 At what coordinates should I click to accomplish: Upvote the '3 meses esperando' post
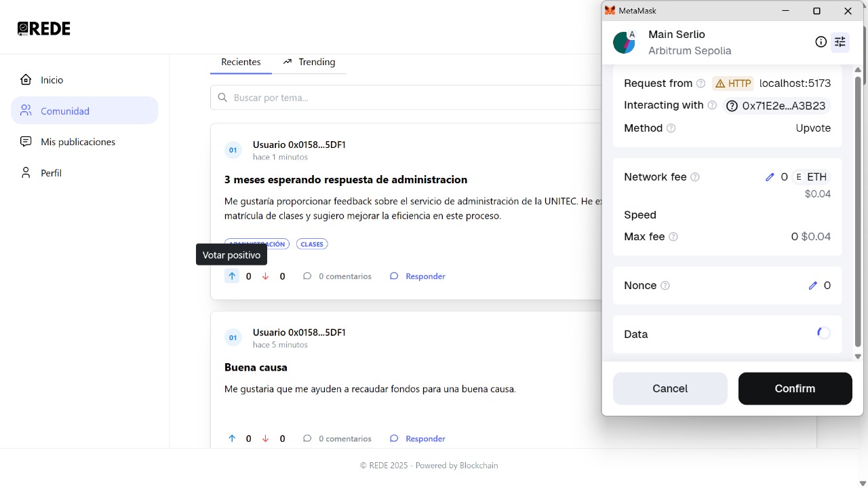(232, 276)
